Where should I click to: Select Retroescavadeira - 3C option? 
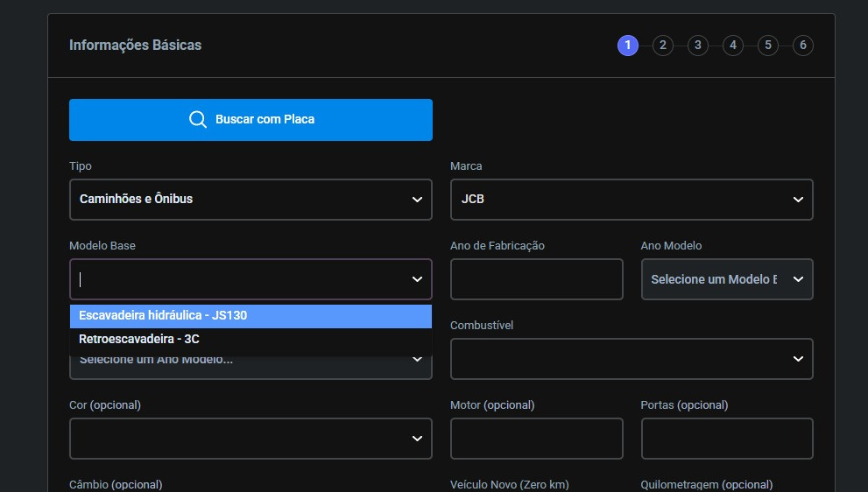251,340
